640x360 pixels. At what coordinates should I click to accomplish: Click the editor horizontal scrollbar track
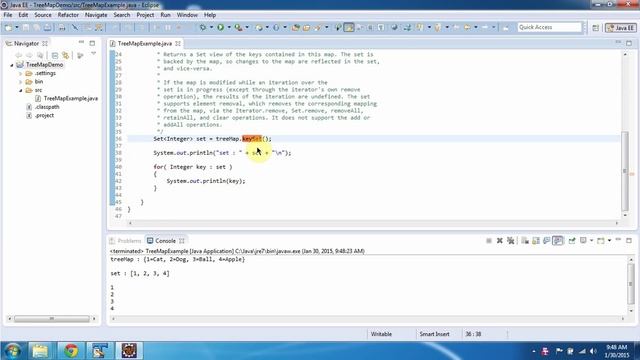373,223
